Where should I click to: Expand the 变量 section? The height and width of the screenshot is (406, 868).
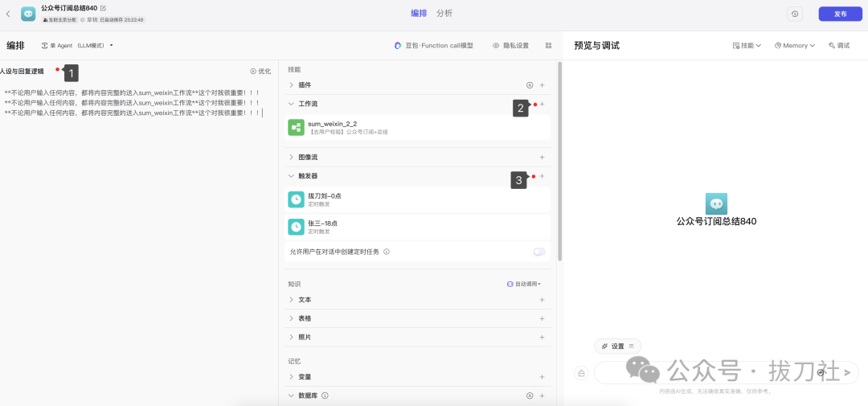291,376
